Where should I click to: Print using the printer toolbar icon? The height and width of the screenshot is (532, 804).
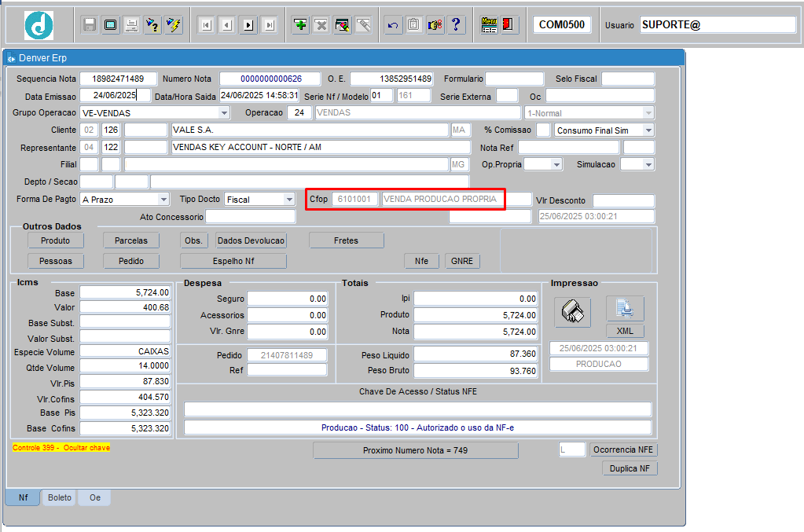(x=131, y=24)
